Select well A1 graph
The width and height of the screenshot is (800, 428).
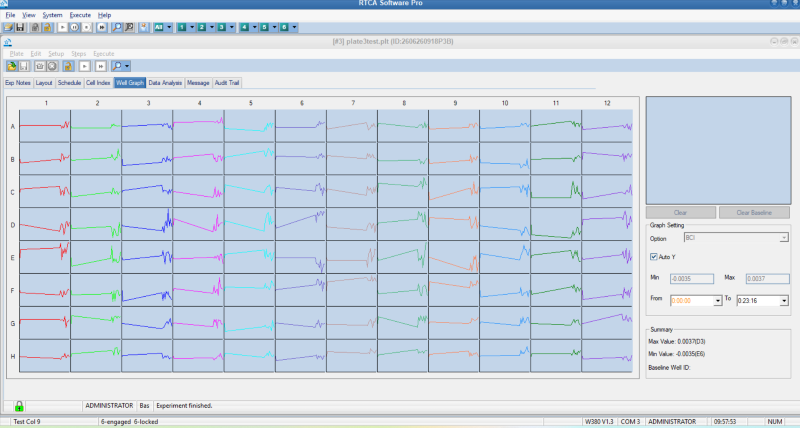point(45,126)
